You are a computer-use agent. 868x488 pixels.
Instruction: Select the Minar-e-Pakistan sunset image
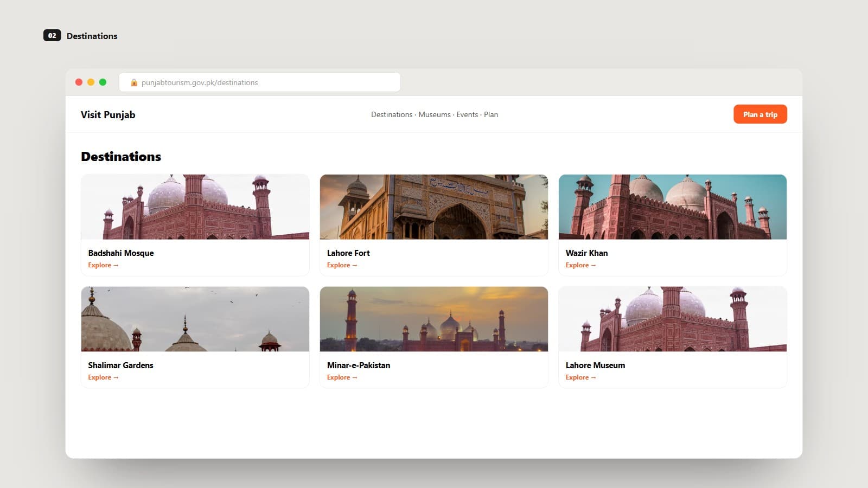pyautogui.click(x=434, y=319)
